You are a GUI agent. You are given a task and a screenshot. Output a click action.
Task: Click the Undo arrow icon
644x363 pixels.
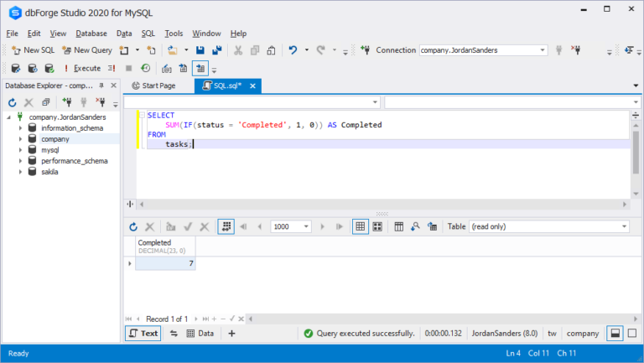pyautogui.click(x=293, y=50)
